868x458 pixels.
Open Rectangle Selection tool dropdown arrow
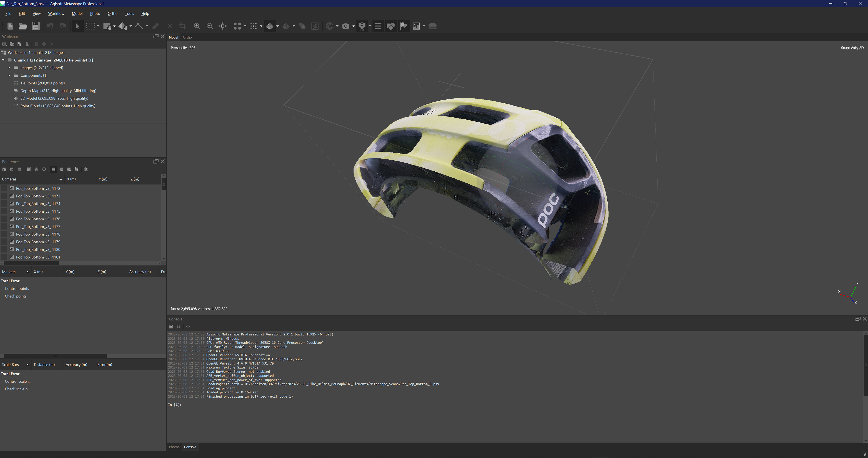(98, 26)
